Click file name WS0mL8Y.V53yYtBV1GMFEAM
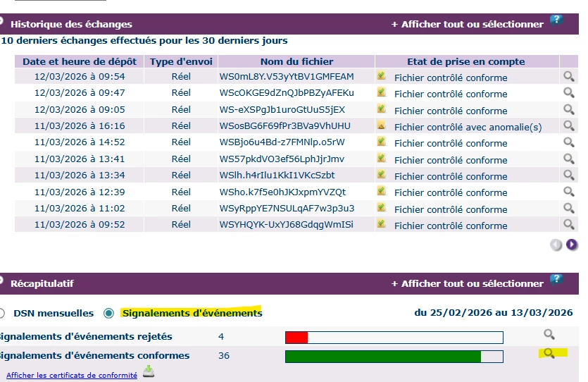 coord(287,77)
